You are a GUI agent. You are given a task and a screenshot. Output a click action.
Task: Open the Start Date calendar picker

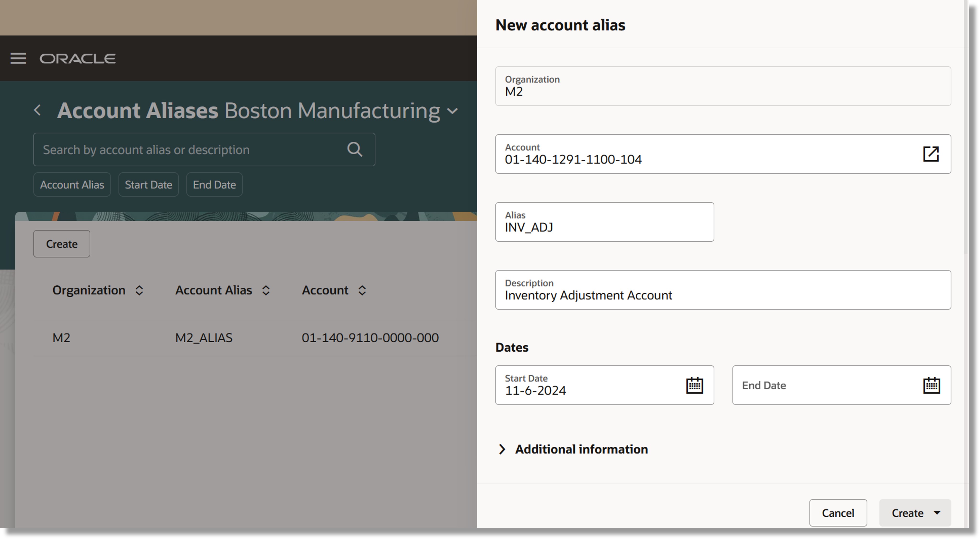click(x=694, y=385)
